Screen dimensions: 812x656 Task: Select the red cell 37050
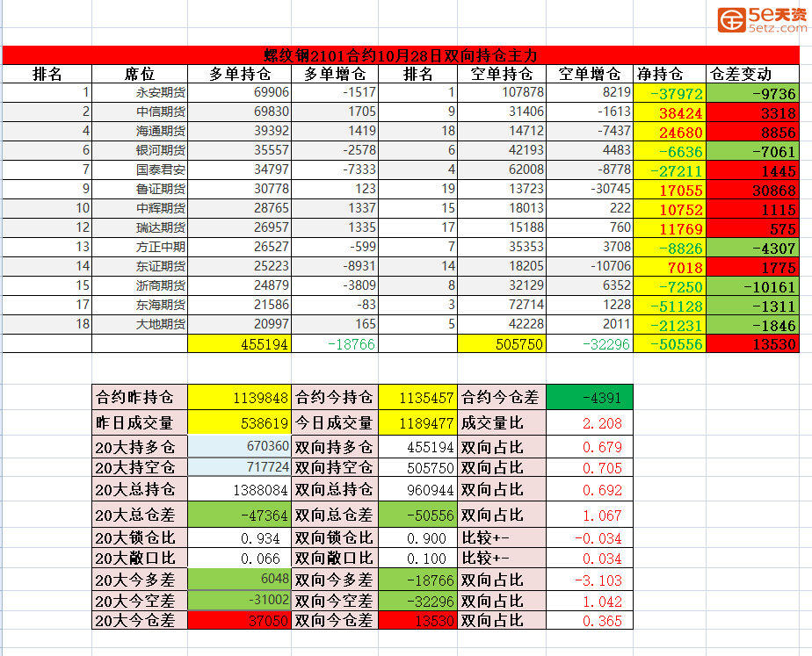point(240,620)
